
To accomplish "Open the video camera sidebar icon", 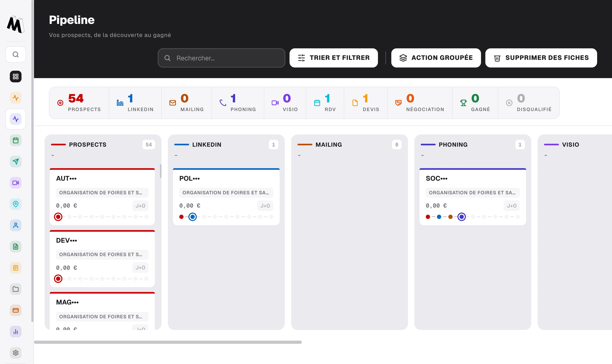I will point(16,183).
